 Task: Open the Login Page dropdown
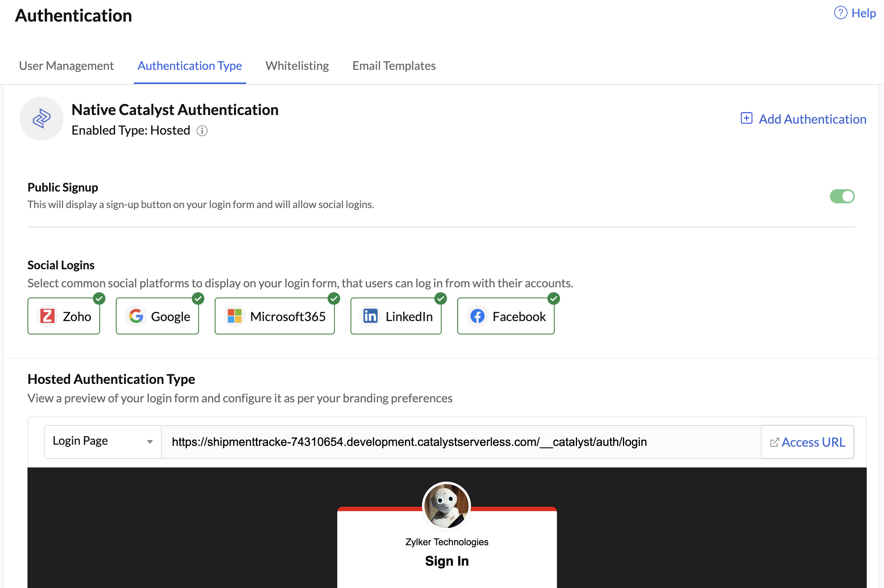point(102,441)
